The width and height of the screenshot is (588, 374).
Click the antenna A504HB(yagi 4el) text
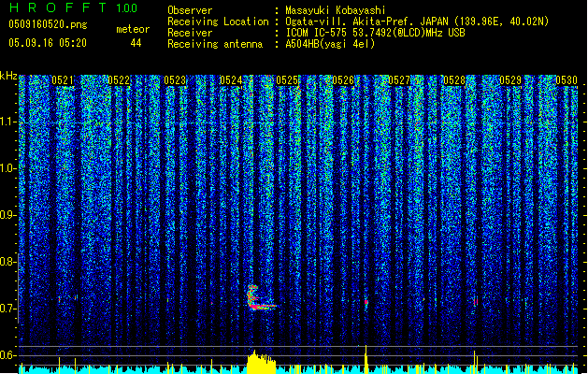[x=330, y=44]
